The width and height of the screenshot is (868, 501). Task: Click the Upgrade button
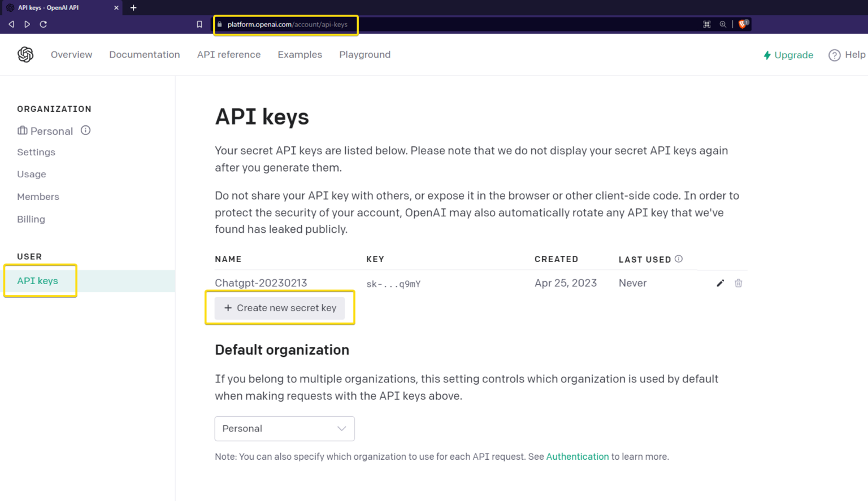(788, 55)
